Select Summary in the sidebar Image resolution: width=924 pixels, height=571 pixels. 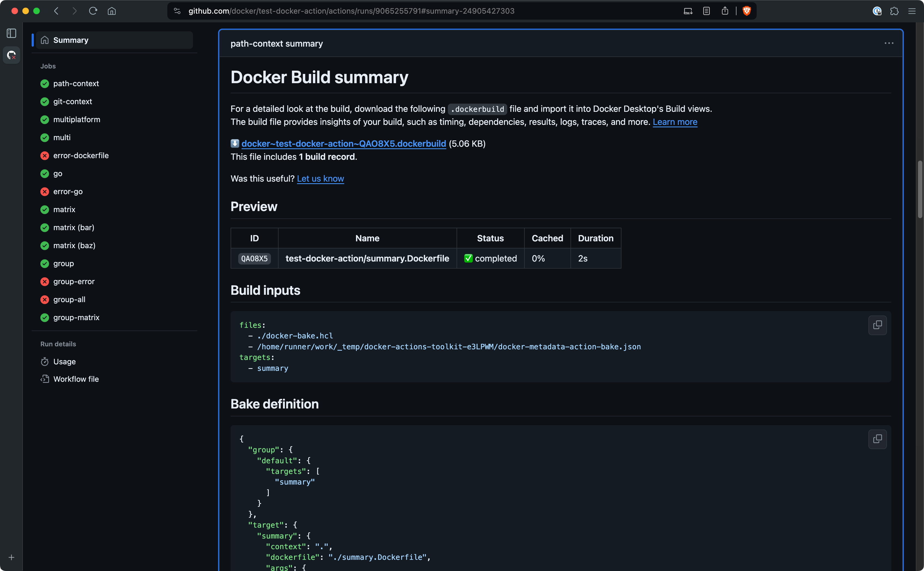pos(71,40)
